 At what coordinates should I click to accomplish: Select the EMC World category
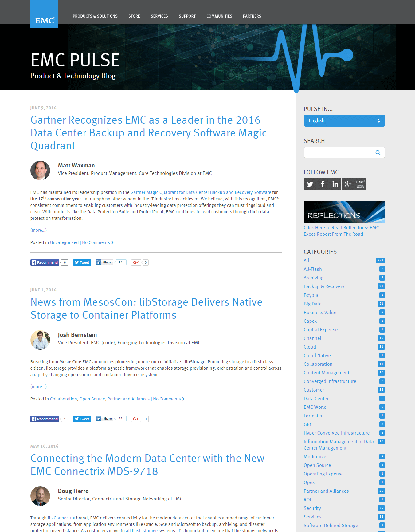coord(315,407)
